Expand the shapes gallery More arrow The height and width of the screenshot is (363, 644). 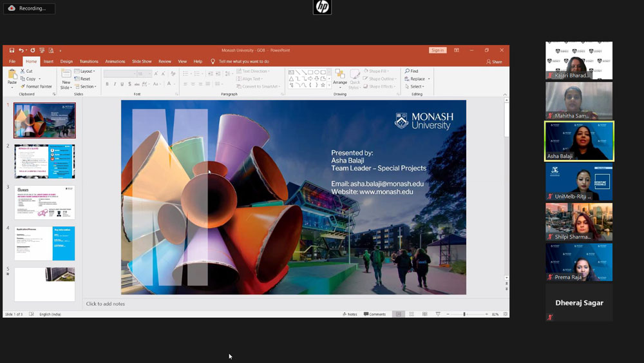329,86
